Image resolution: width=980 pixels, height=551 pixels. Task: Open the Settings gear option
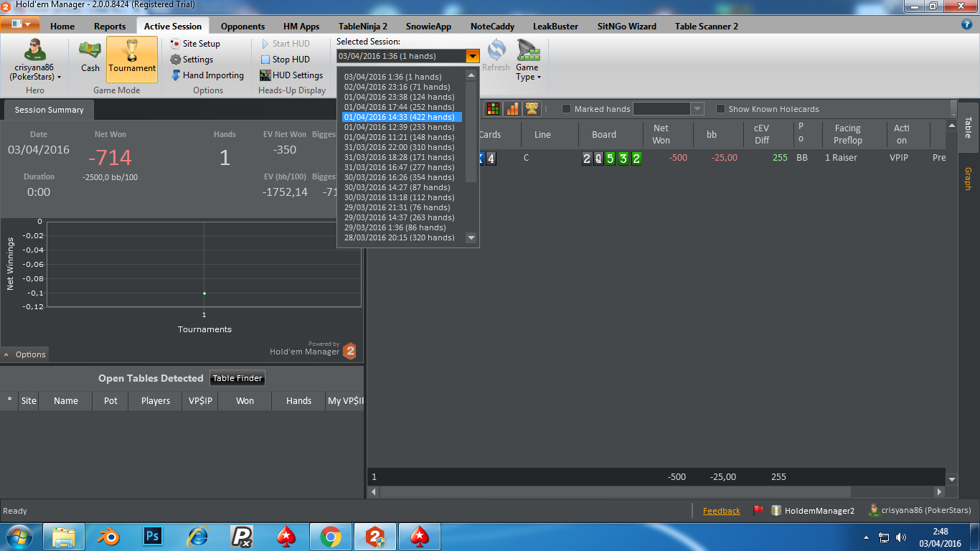tap(192, 60)
